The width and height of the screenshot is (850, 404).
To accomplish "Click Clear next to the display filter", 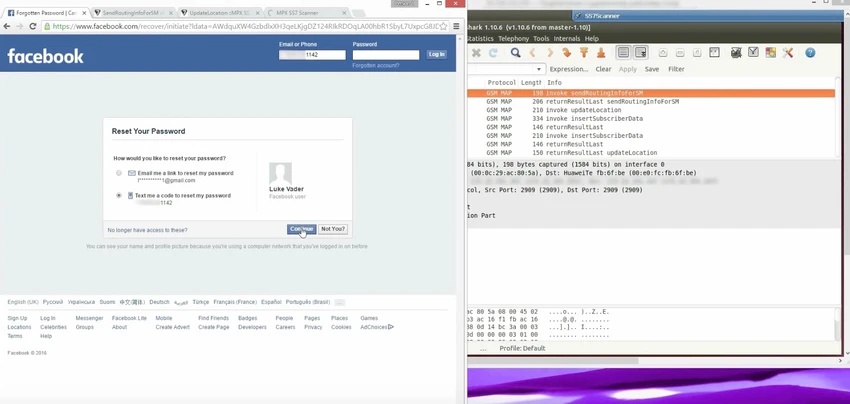I will tap(603, 69).
